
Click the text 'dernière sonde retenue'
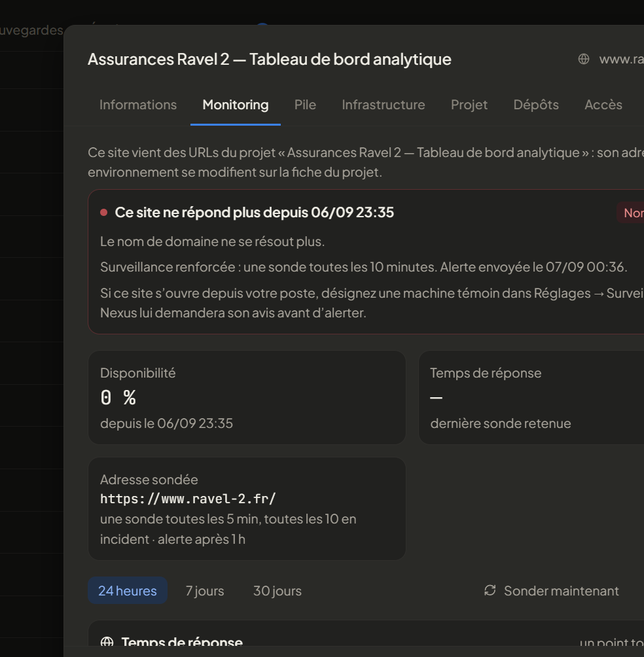(x=500, y=423)
